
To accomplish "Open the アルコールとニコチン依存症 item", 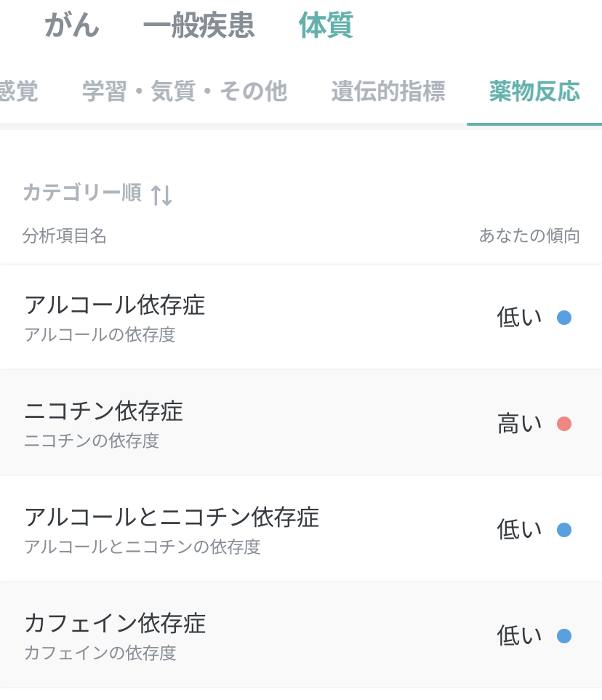I will [301, 529].
